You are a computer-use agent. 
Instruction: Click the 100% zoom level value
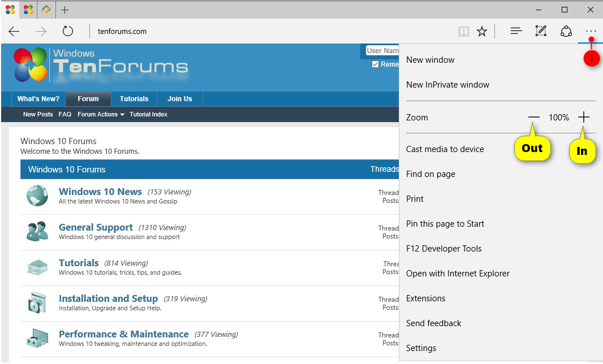click(x=559, y=117)
